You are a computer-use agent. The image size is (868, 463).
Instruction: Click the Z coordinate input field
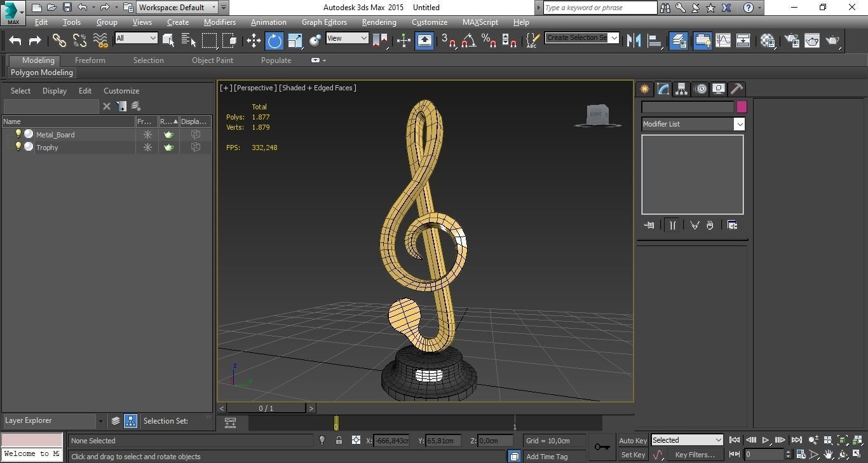click(x=496, y=441)
